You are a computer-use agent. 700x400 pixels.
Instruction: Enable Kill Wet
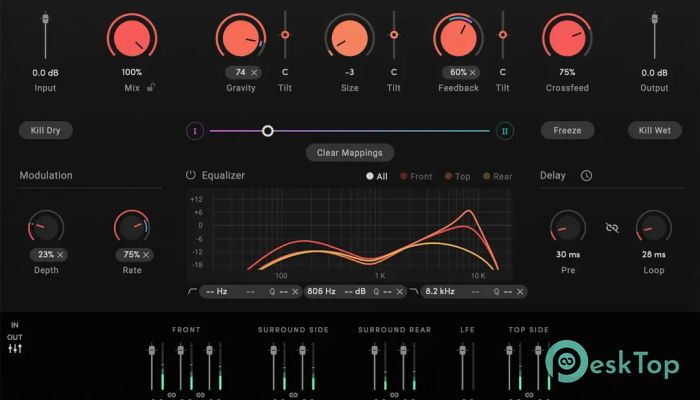point(654,130)
